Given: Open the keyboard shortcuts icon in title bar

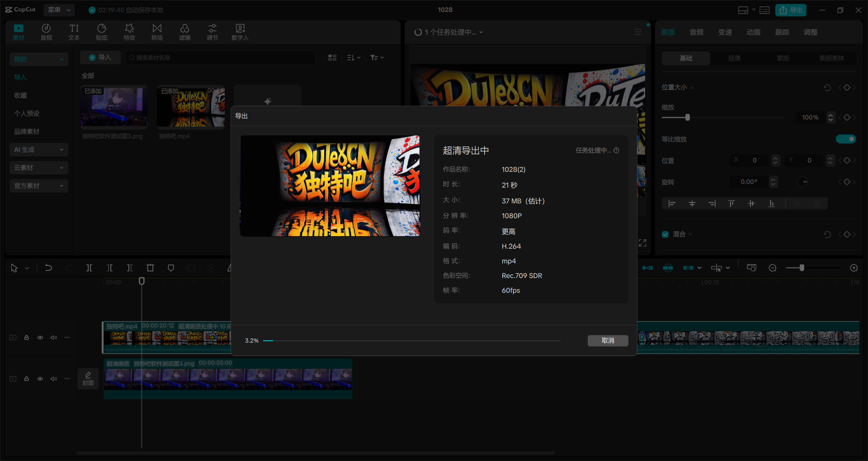Looking at the screenshot, I should 764,10.
